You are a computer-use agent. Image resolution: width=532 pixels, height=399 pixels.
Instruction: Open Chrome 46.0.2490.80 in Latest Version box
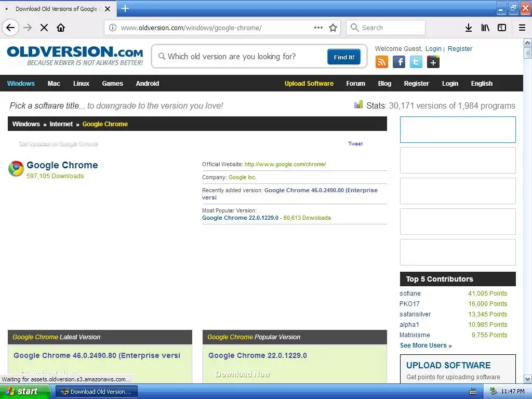tap(97, 355)
